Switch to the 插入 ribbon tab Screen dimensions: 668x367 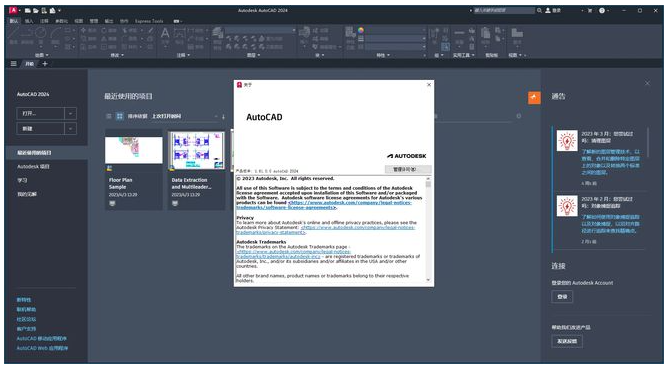click(x=29, y=21)
